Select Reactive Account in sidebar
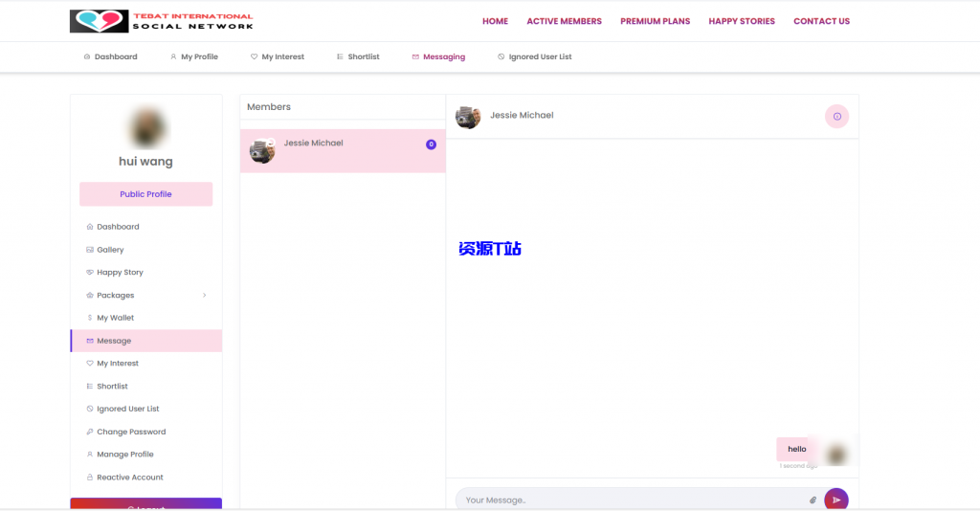 click(129, 478)
